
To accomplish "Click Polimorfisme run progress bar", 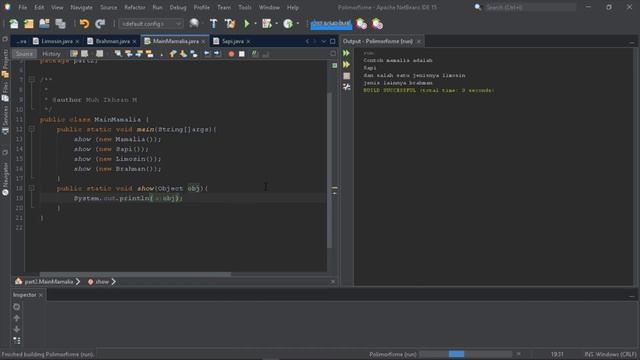I will [466, 354].
